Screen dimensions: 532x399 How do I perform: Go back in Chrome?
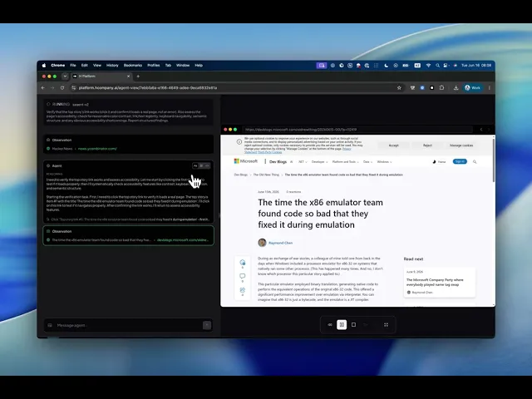(43, 88)
